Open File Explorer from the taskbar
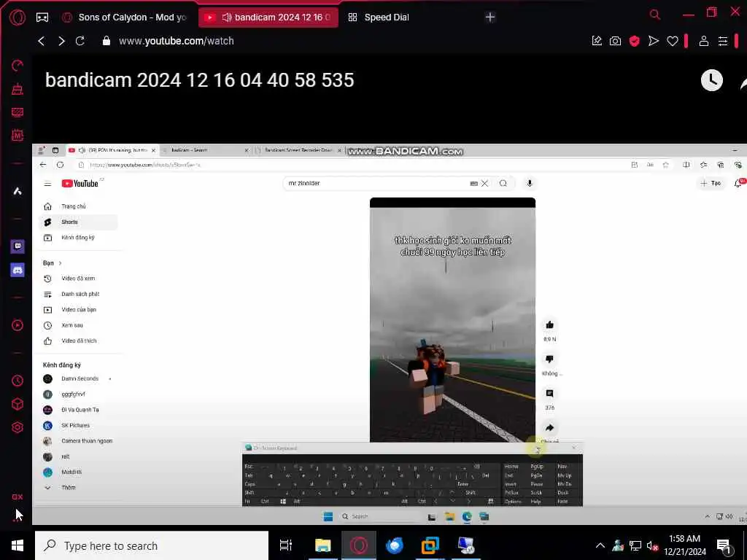Screen dimensions: 747x560 click(322, 545)
